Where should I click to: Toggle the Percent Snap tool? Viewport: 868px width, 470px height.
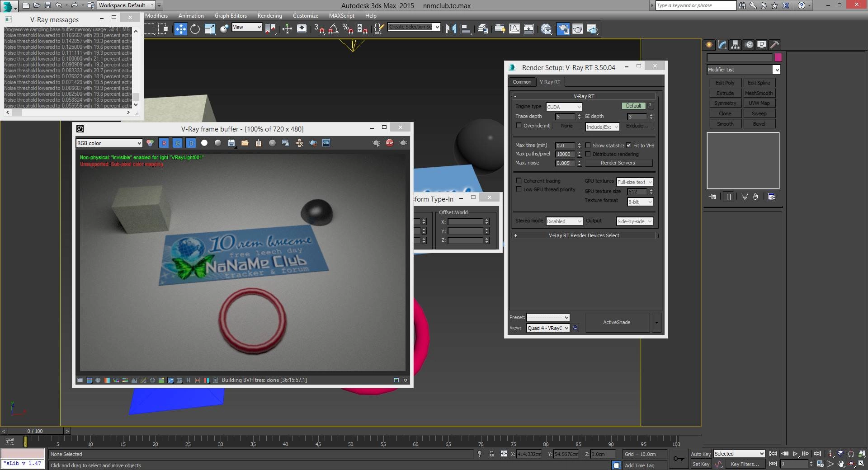point(348,29)
